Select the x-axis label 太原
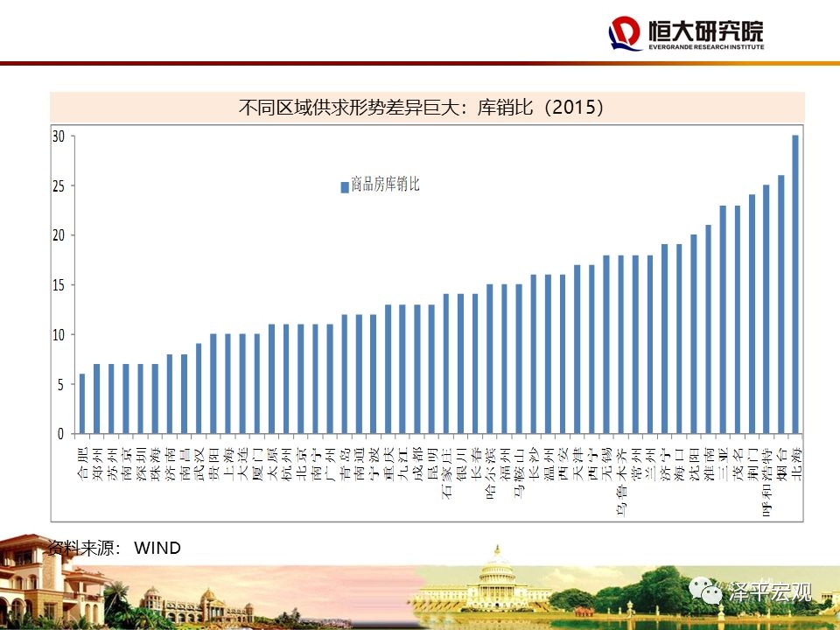Image resolution: width=840 pixels, height=630 pixels. coord(272,465)
